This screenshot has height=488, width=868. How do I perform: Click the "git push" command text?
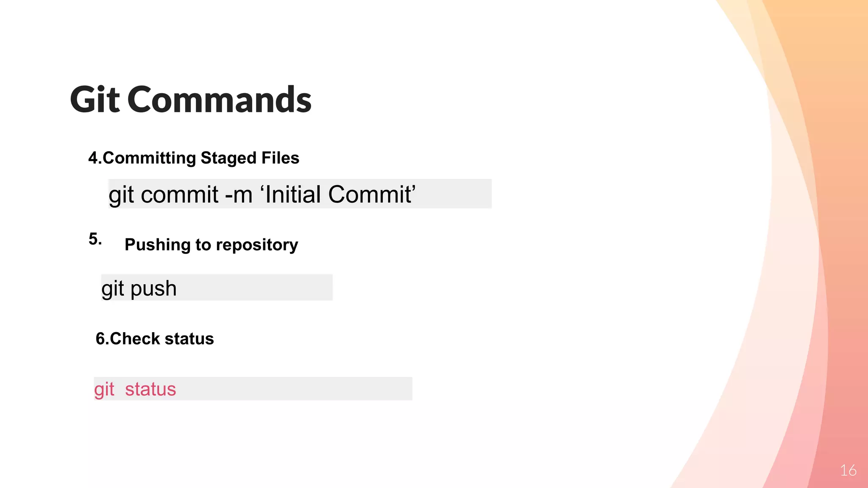[139, 288]
